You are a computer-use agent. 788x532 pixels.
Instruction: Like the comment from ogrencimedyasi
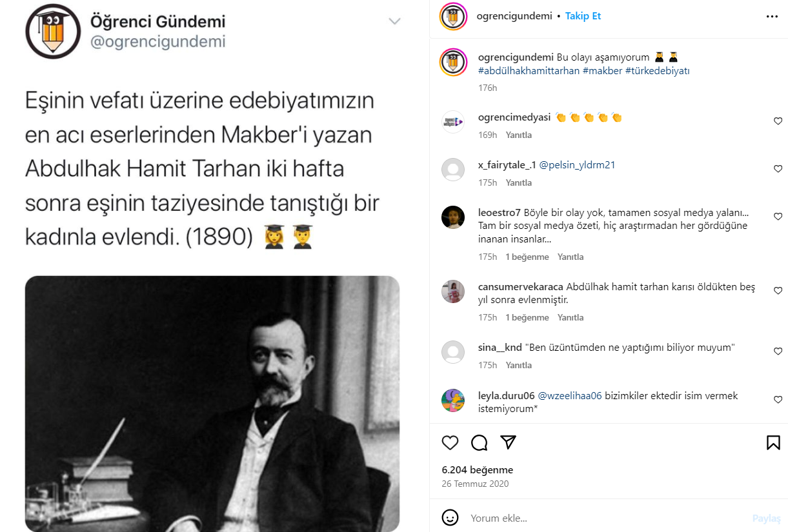click(778, 121)
